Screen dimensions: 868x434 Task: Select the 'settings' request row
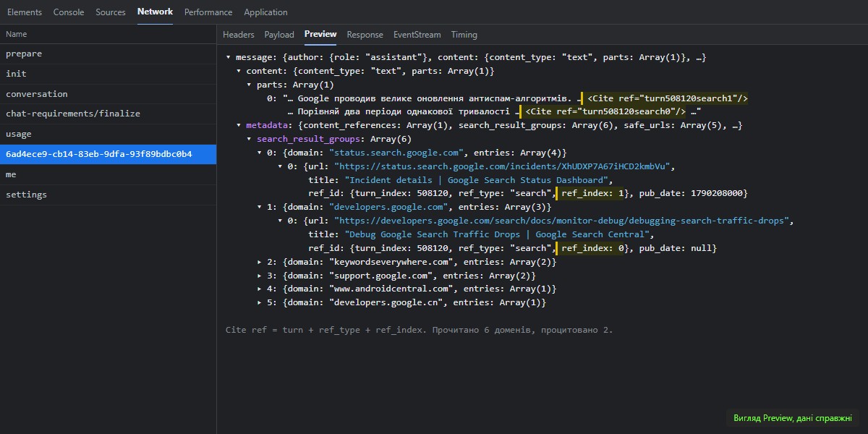pyautogui.click(x=109, y=195)
